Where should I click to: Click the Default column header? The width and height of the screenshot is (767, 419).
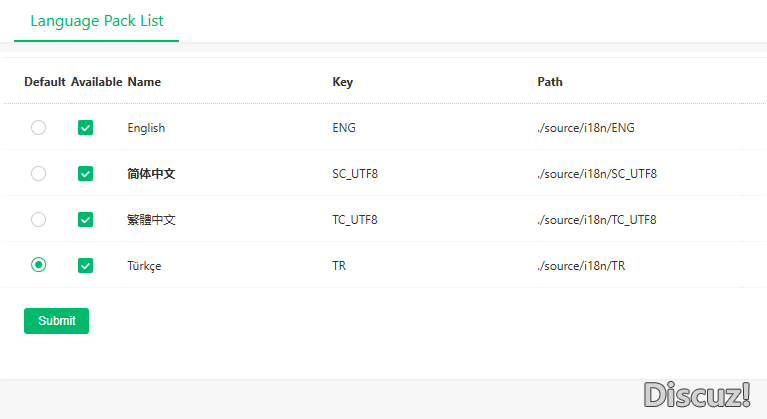coord(44,82)
